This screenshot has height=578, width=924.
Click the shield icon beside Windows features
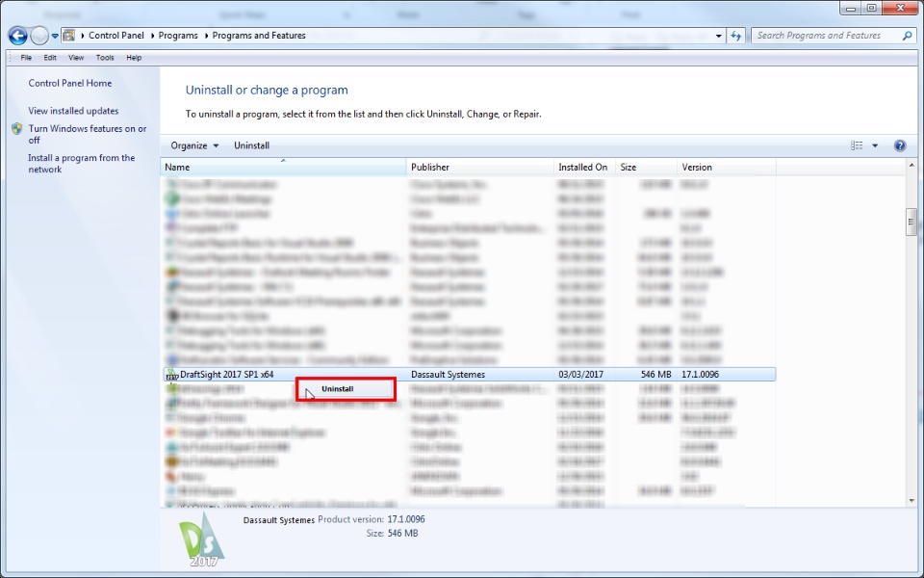tap(17, 128)
